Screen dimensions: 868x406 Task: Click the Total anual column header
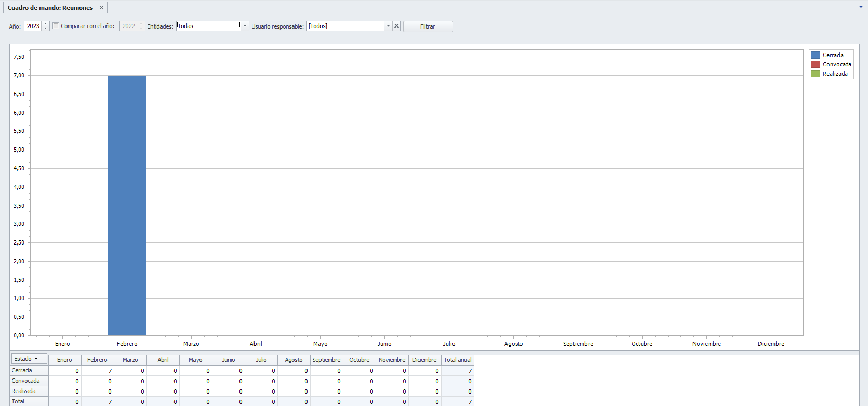coord(457,360)
